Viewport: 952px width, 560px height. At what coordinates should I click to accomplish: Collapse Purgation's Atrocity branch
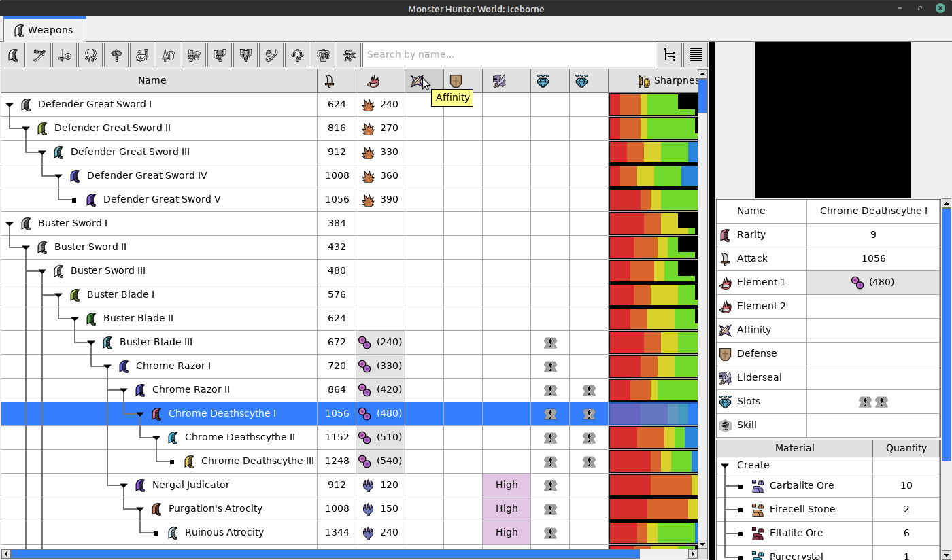tap(140, 509)
